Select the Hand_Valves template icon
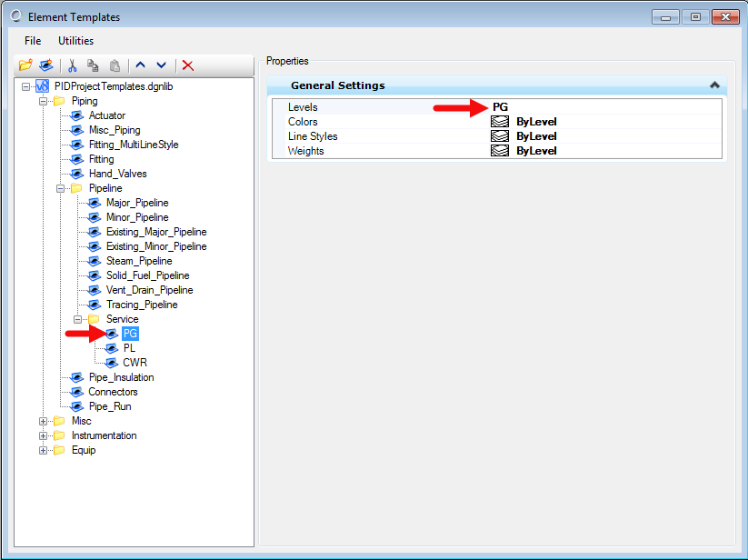 (77, 174)
